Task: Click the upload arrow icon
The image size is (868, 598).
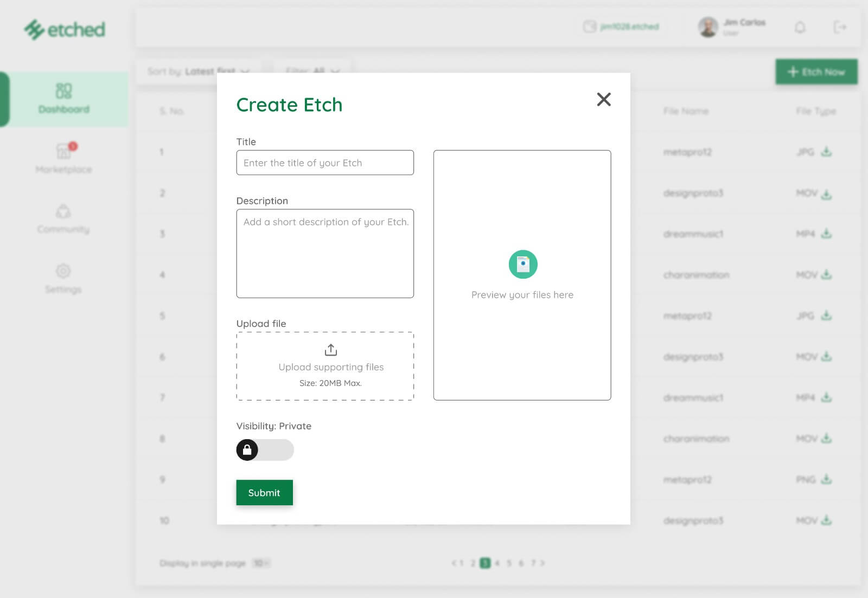Action: (330, 350)
